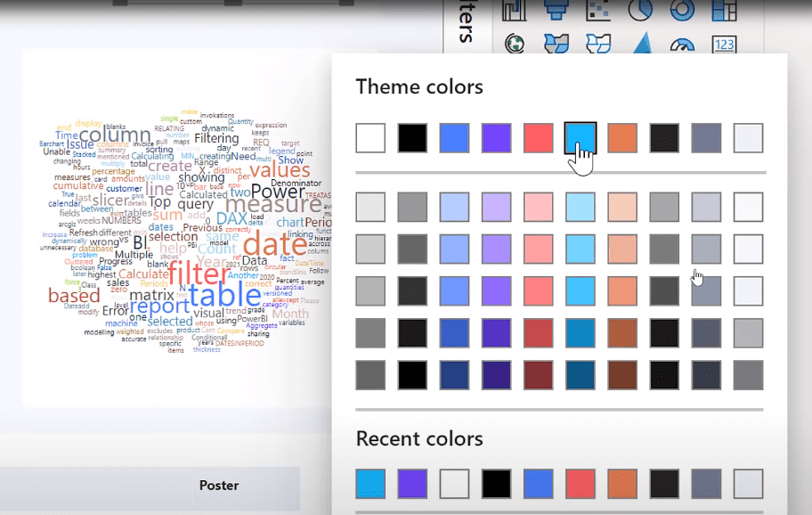Select the darkest navy shade under royal blue

pyautogui.click(x=454, y=374)
